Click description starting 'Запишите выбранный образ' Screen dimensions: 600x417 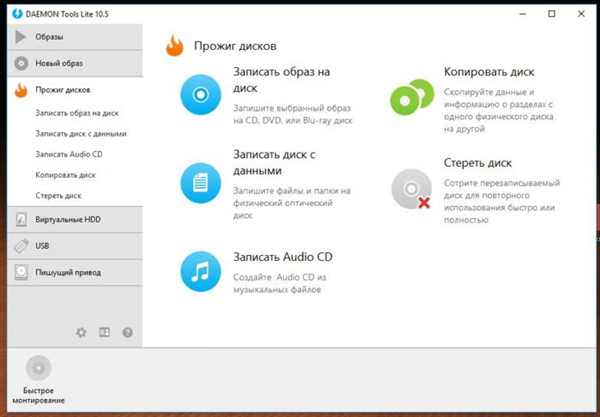tap(292, 114)
